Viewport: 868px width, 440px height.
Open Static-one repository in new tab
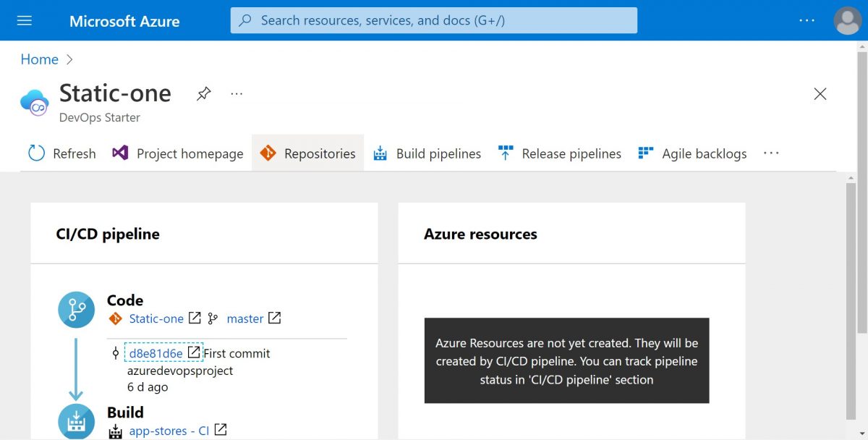click(194, 318)
